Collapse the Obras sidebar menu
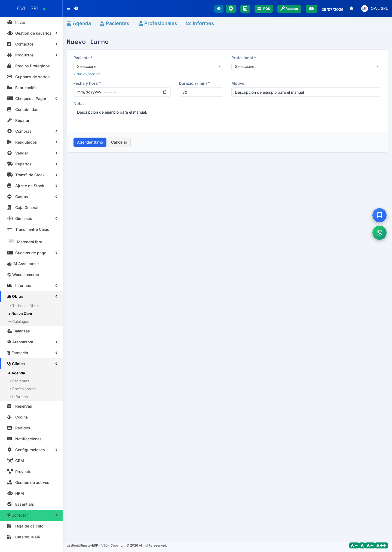Viewport: 392px width, 552px height. (x=31, y=296)
